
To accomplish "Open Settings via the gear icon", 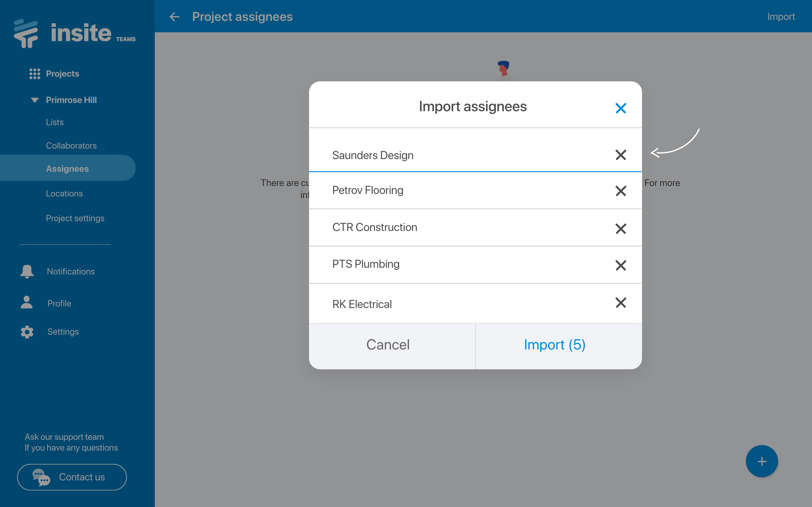I will click(x=27, y=332).
